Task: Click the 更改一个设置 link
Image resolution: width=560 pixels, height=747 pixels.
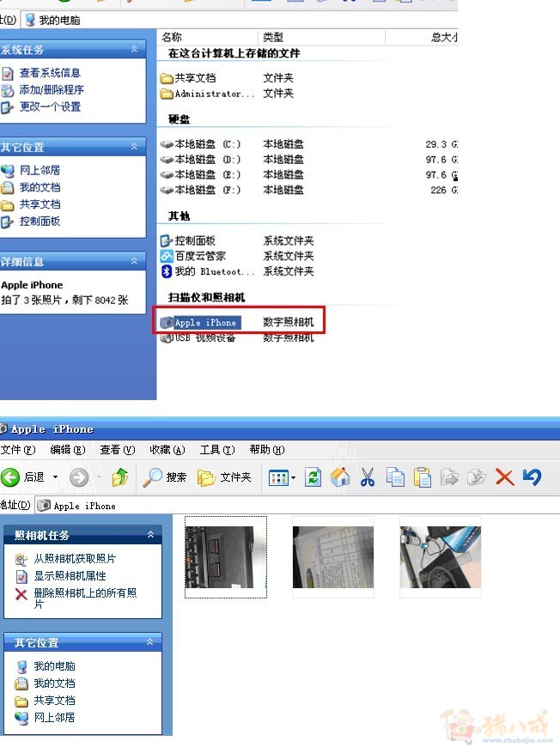Action: (50, 106)
